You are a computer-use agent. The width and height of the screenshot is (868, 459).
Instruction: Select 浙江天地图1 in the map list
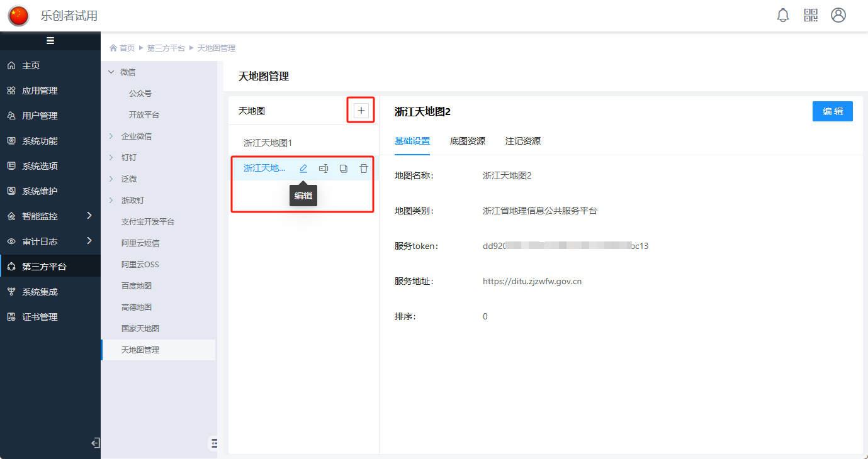pos(268,143)
